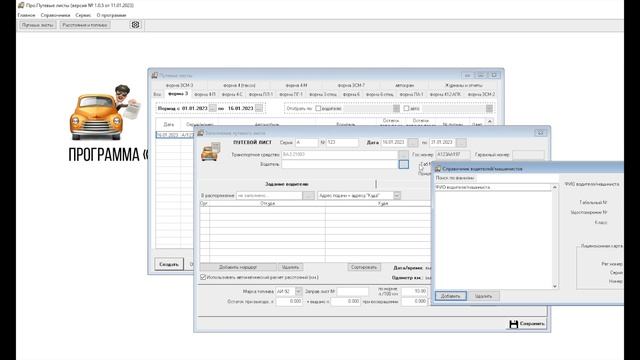Click the 'Добавить маршрут' button
The image size is (640, 360).
(x=238, y=267)
